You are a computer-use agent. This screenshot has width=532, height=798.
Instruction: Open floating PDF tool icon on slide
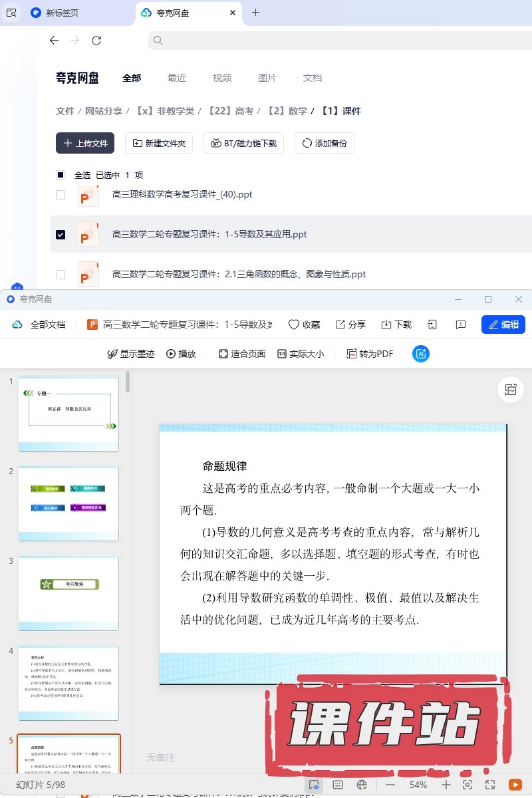point(511,390)
